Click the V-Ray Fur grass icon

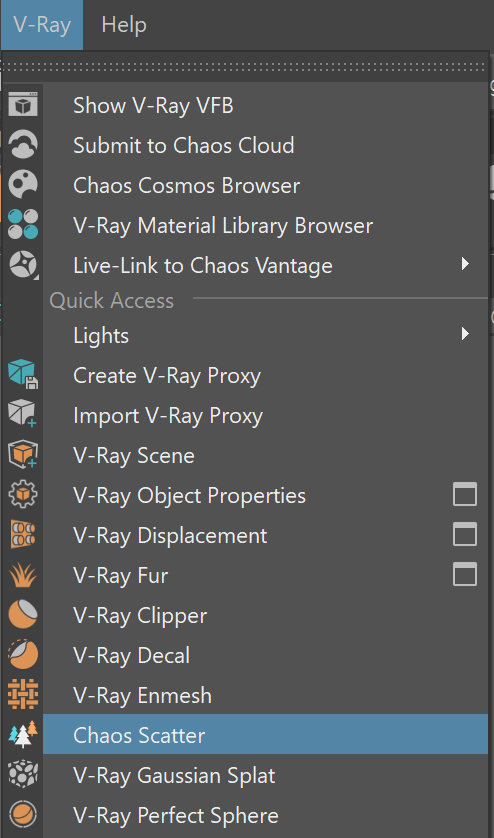click(22, 575)
